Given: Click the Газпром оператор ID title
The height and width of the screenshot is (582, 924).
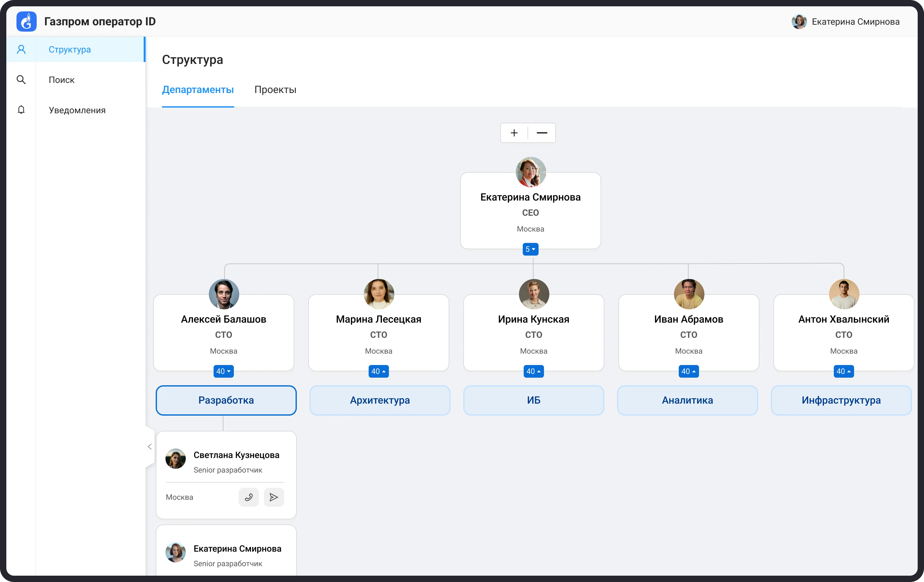Looking at the screenshot, I should [x=100, y=22].
